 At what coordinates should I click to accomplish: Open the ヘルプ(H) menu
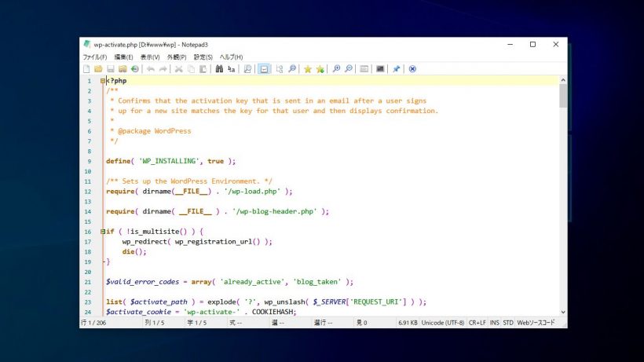231,57
